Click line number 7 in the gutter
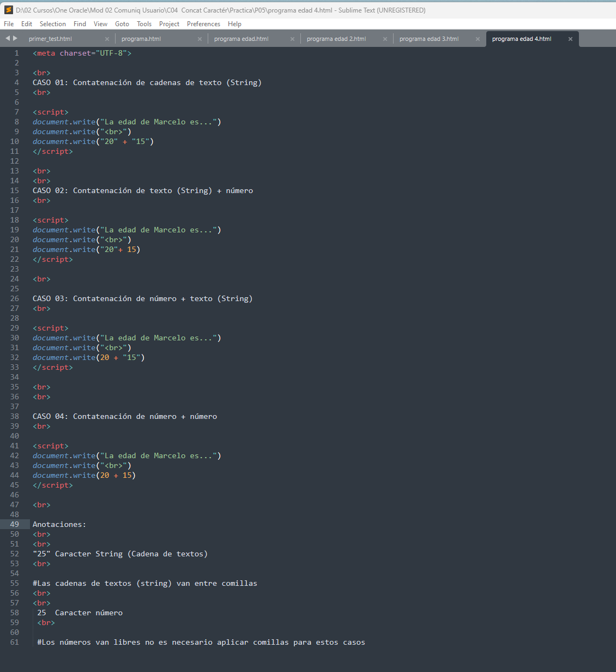The image size is (616, 672). point(16,112)
